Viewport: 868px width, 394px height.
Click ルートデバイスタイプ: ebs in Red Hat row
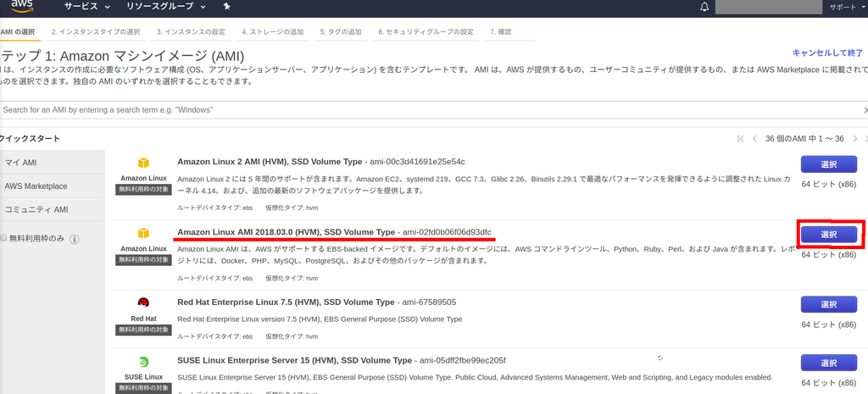[214, 336]
